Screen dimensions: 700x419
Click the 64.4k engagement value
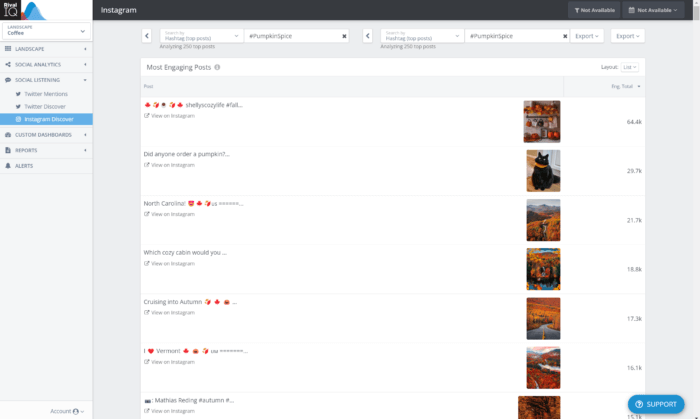coord(634,122)
